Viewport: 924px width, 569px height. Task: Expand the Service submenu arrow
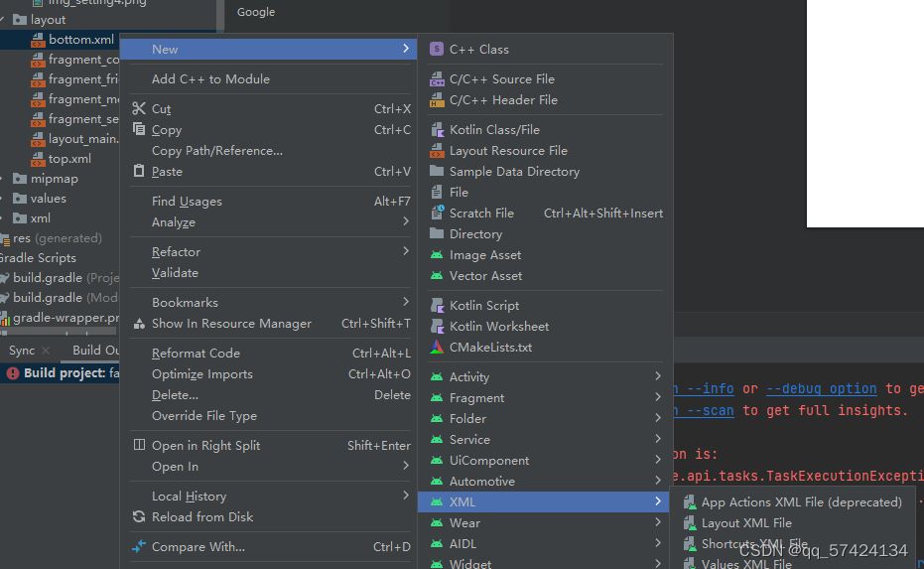(658, 439)
